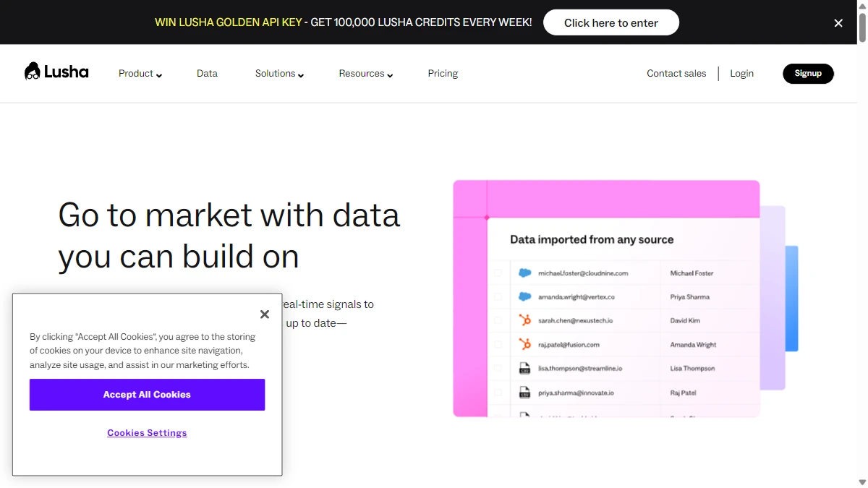Click scrollbar down arrow

862,482
